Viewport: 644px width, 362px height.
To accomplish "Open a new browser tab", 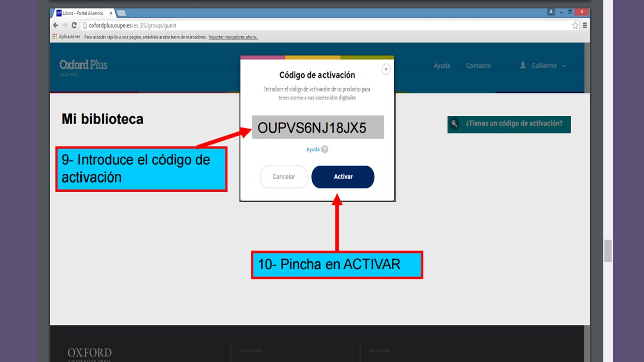I will [121, 13].
